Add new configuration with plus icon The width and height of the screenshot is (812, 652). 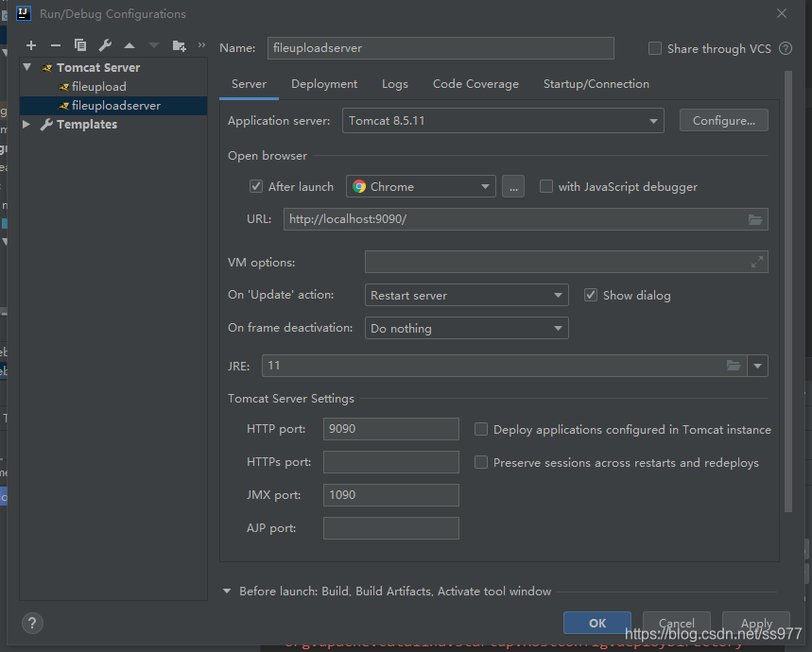tap(31, 45)
